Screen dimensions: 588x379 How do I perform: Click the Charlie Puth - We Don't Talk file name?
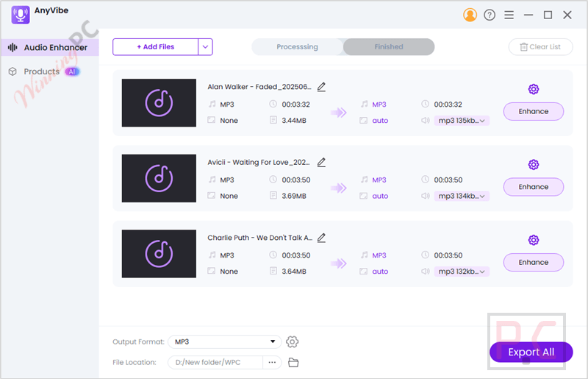(x=260, y=238)
